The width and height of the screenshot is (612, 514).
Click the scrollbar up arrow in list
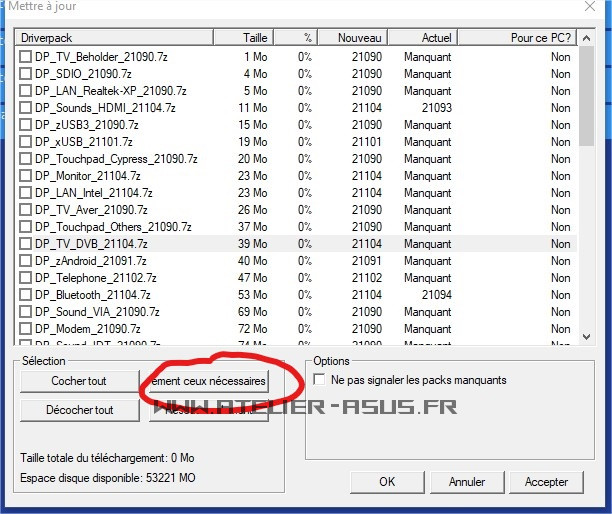[x=586, y=38]
